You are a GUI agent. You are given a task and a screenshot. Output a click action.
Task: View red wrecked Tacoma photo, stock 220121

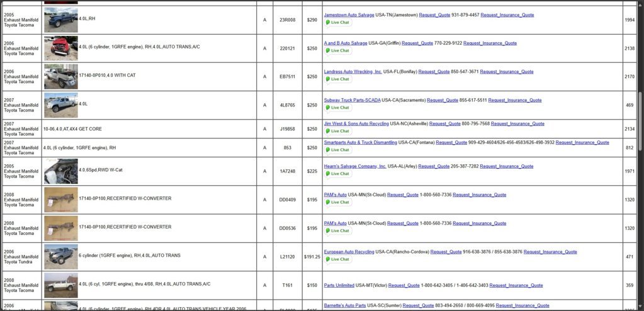point(61,48)
